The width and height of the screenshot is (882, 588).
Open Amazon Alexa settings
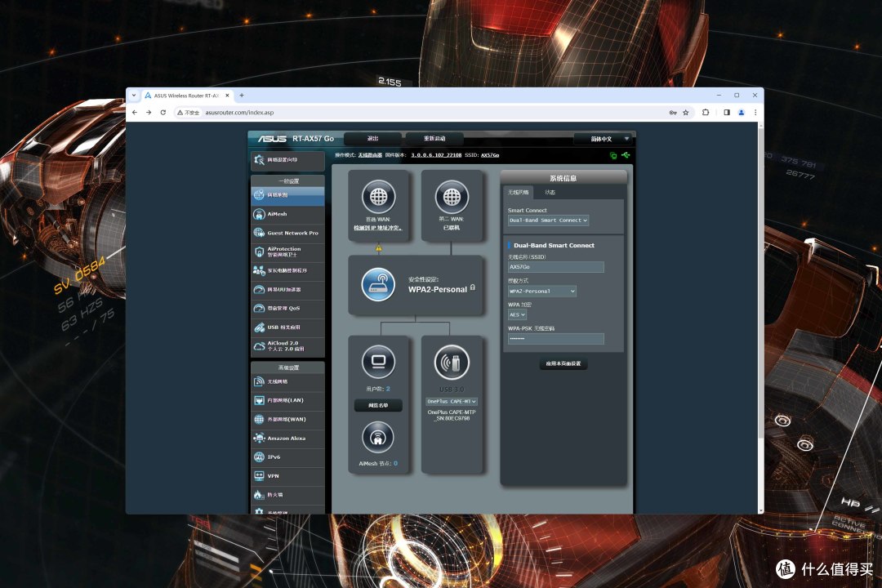(287, 438)
